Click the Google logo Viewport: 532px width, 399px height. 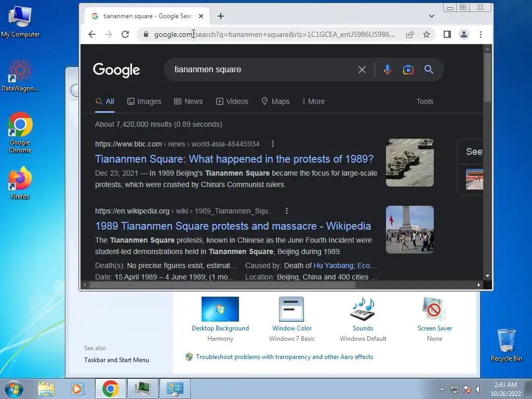pyautogui.click(x=116, y=70)
